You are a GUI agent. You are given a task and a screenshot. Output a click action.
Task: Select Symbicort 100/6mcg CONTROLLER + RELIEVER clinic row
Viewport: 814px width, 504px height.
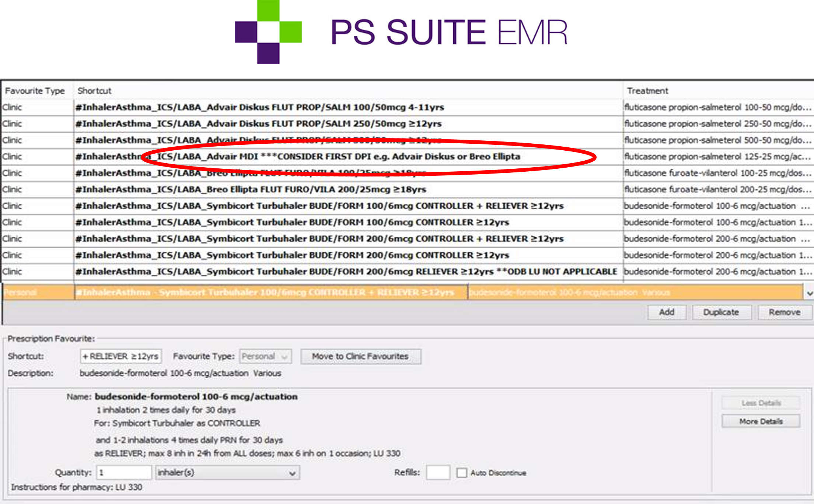(407, 206)
